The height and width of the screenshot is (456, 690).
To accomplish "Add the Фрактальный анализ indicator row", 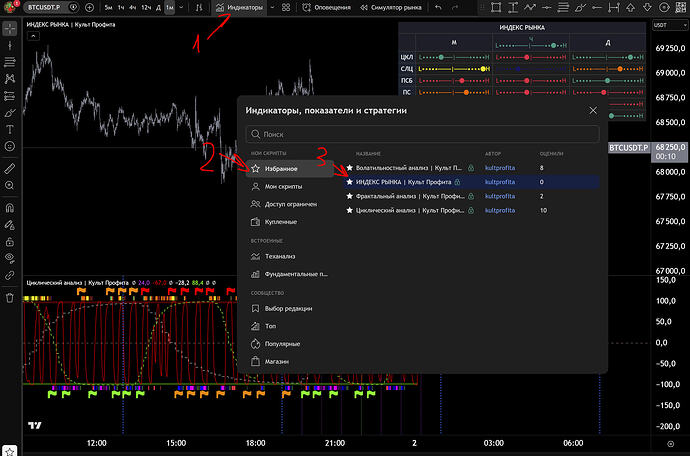I will (x=471, y=196).
